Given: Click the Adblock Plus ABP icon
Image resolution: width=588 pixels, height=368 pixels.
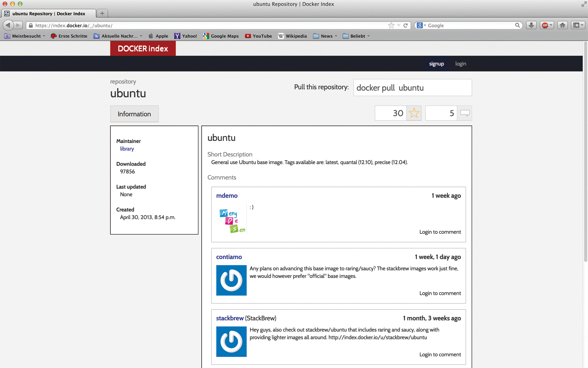Looking at the screenshot, I should (x=545, y=25).
